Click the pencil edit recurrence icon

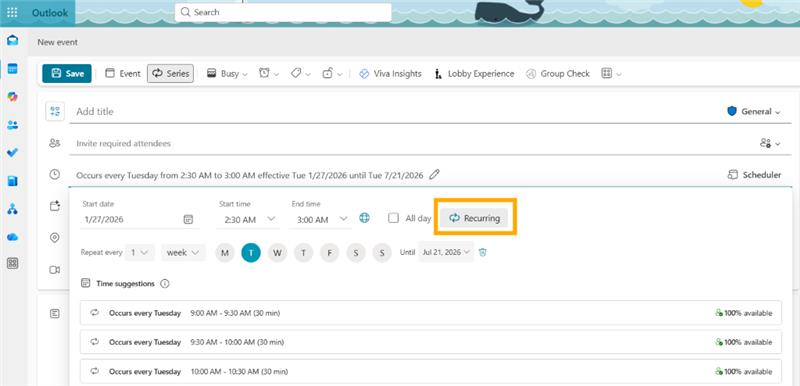(434, 175)
